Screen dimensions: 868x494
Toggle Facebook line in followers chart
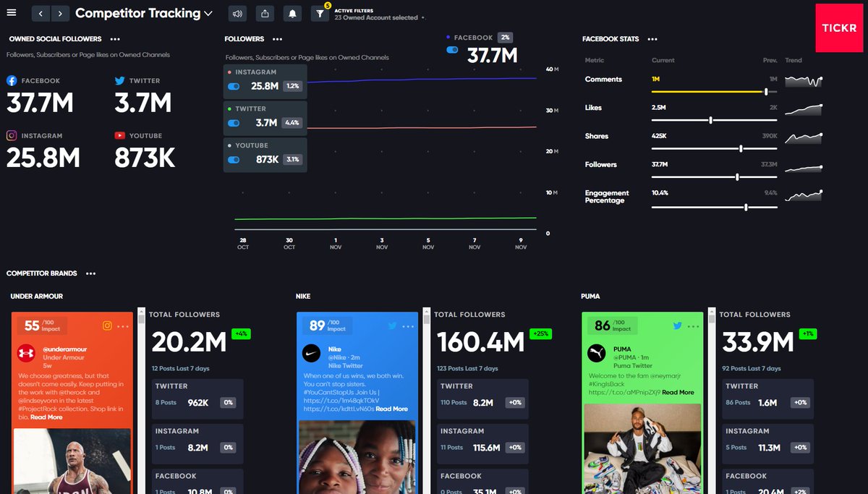(453, 50)
